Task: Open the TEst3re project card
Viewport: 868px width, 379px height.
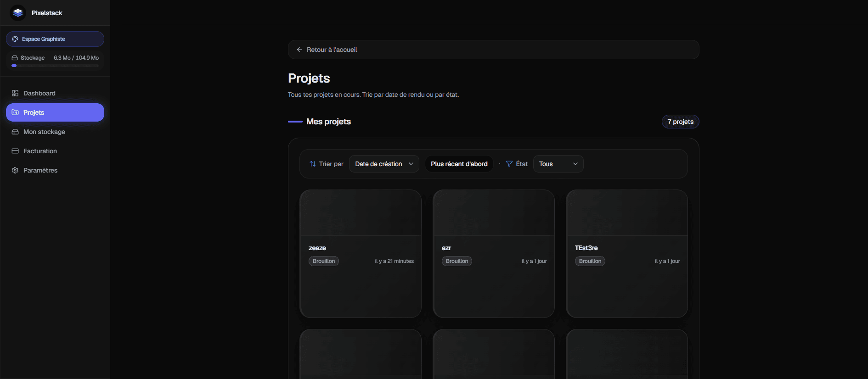Action: tap(626, 253)
